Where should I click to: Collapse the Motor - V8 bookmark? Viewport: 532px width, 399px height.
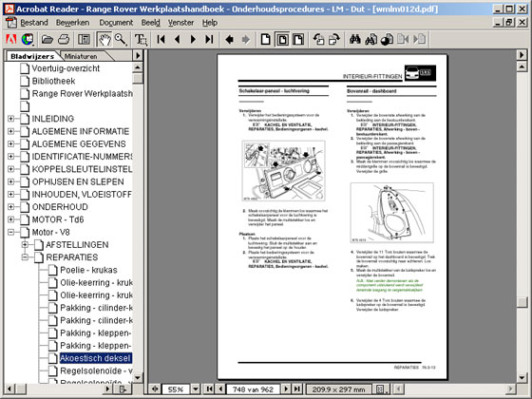(x=10, y=232)
